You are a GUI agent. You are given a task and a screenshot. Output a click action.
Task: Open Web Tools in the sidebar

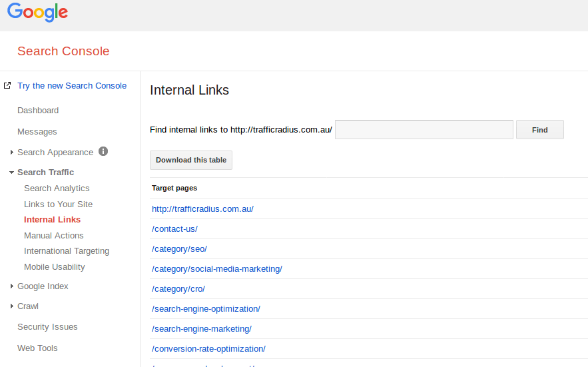click(37, 348)
